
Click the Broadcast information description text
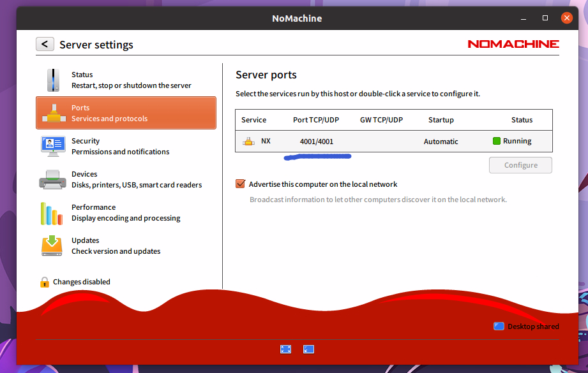[378, 200]
